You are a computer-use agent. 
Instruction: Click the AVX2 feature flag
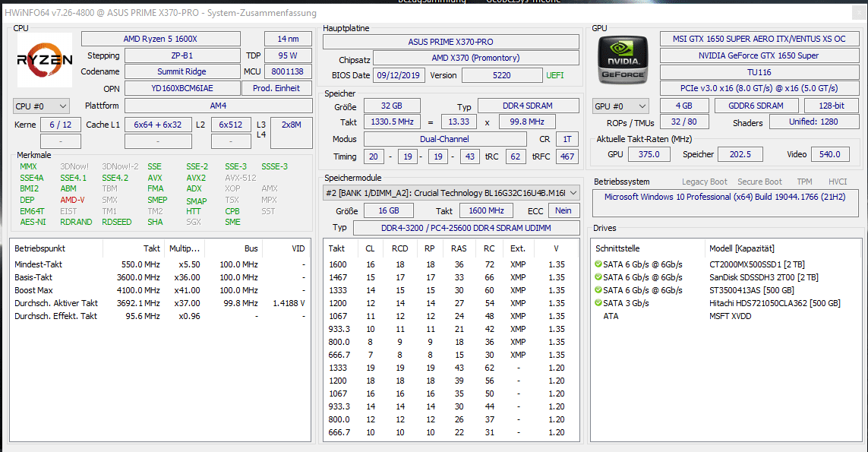coord(196,178)
